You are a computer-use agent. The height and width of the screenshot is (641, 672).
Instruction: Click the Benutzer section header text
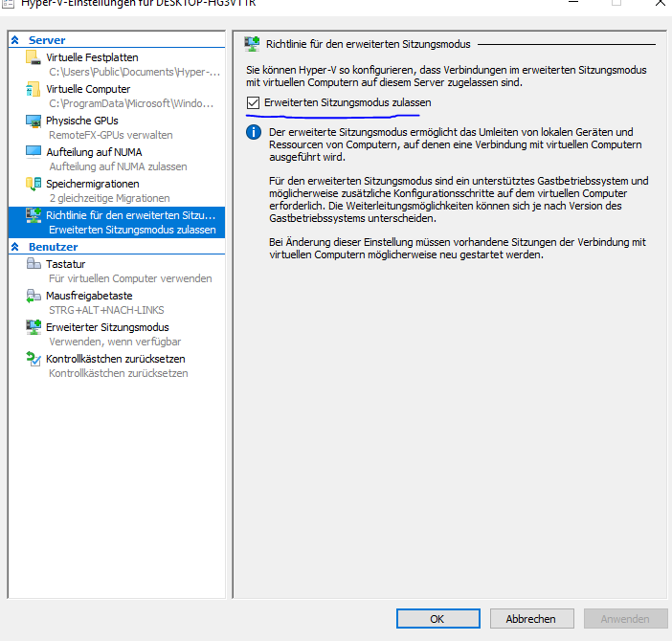[54, 247]
